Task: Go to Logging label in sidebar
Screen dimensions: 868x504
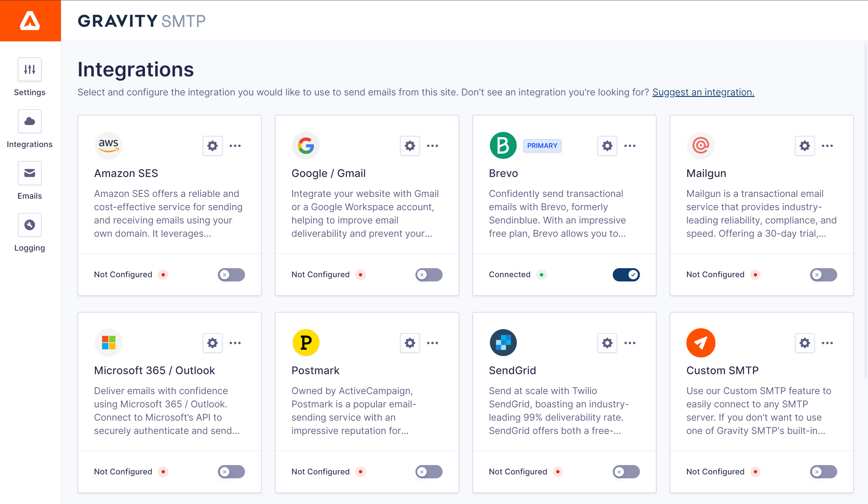Action: pyautogui.click(x=30, y=248)
